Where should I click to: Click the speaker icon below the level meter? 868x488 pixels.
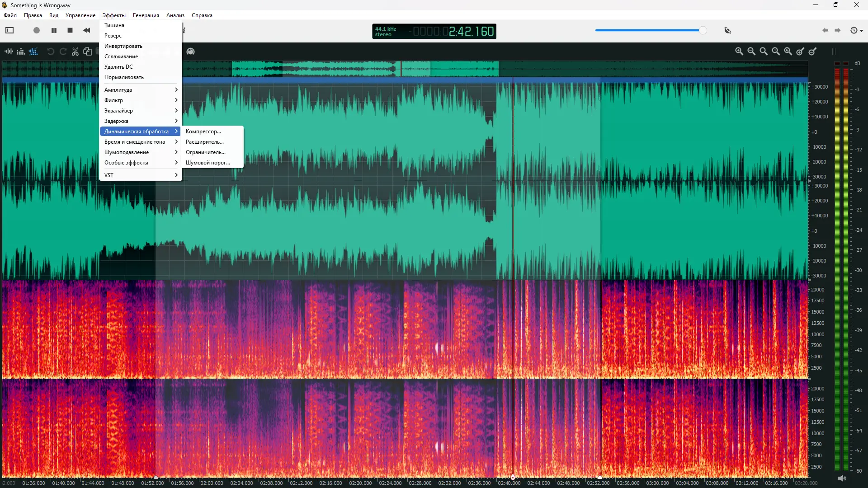pos(841,478)
